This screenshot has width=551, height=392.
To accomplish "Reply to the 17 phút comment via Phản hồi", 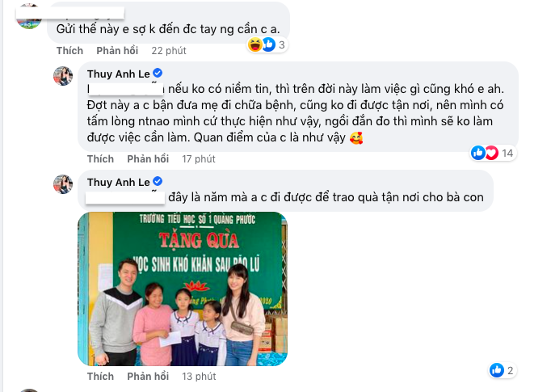I will click(x=148, y=159).
